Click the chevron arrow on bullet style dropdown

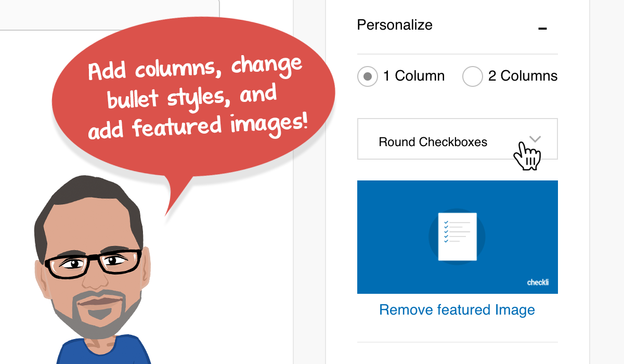point(535,139)
